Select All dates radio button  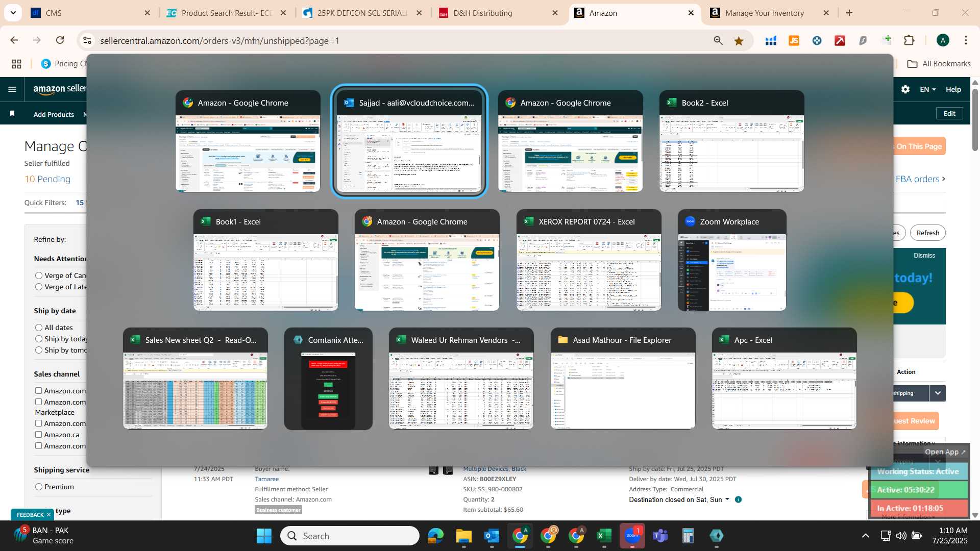coord(39,328)
